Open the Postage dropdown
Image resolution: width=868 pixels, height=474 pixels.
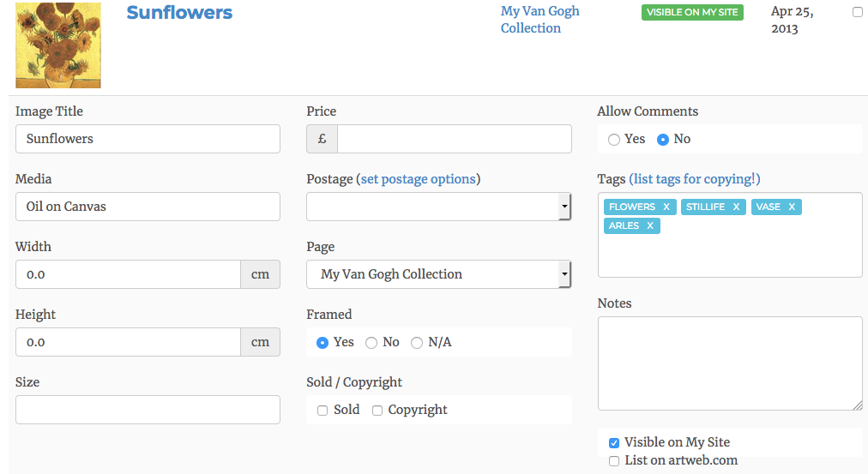point(438,207)
